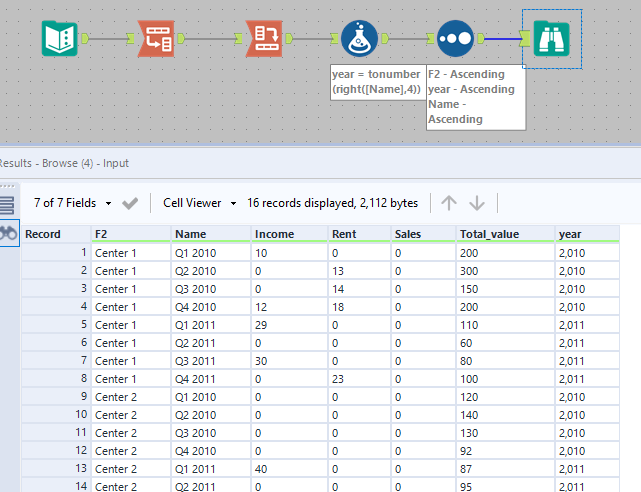Screen dimensions: 641x492
Task: Click the Sort tool with three dots
Action: point(456,39)
